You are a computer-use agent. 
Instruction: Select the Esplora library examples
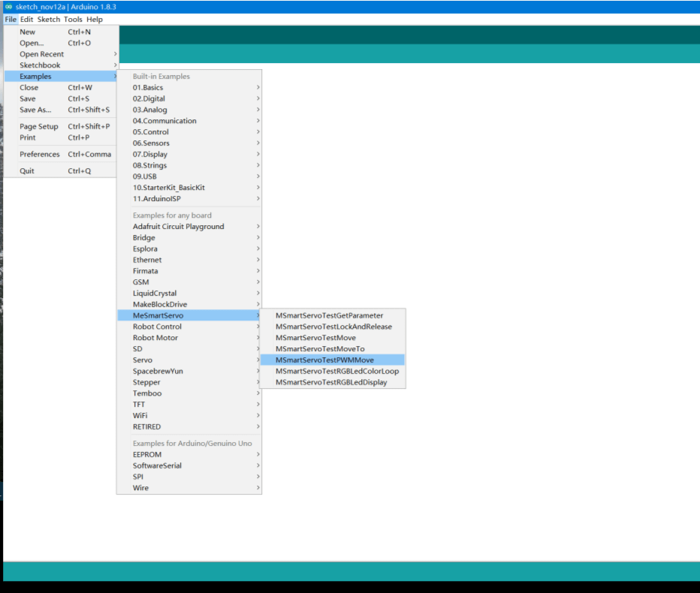tap(189, 249)
